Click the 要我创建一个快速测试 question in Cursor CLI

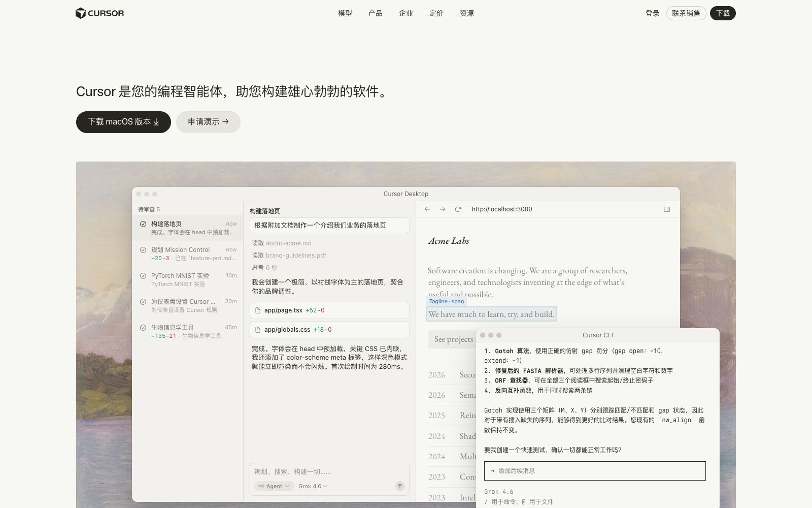553,450
